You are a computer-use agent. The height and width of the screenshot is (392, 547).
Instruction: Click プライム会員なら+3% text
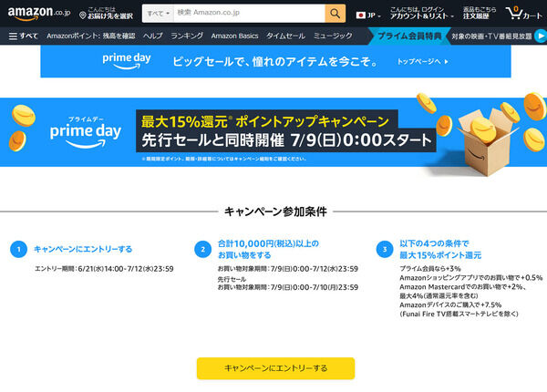pos(429,269)
